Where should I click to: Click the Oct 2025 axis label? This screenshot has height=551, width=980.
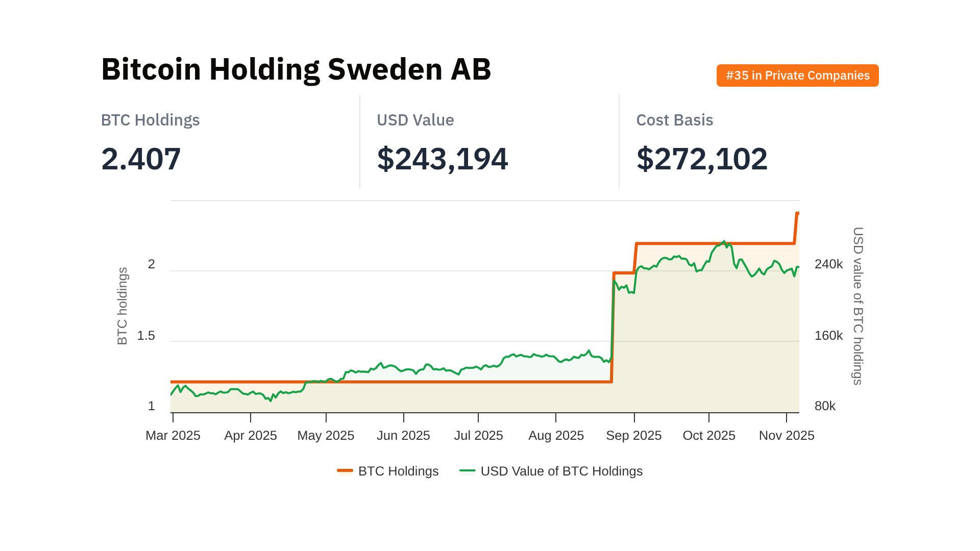click(x=709, y=435)
